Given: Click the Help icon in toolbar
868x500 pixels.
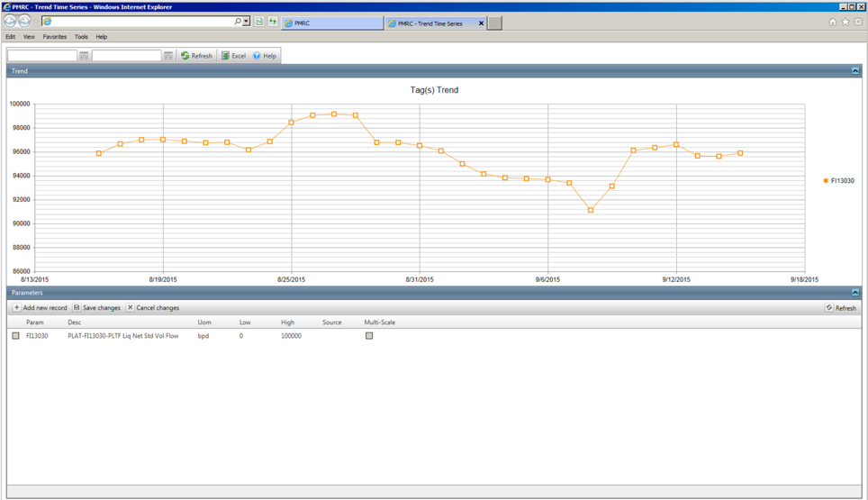Looking at the screenshot, I should click(x=257, y=56).
